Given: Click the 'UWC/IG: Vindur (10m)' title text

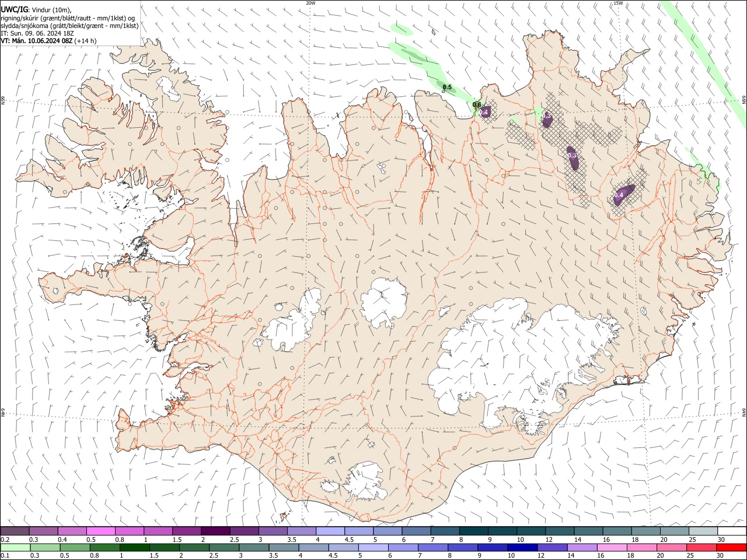Looking at the screenshot, I should (x=36, y=9).
